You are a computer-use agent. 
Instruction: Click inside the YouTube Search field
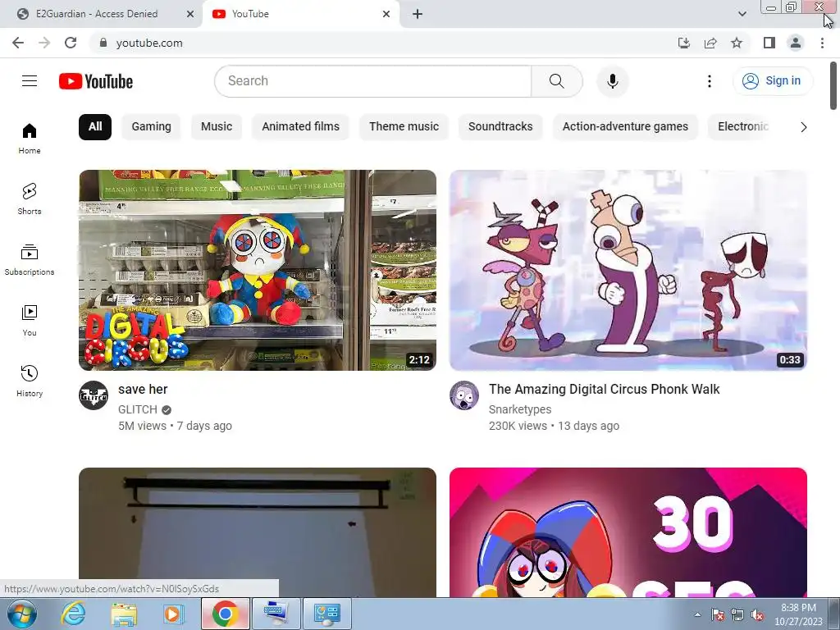(373, 81)
